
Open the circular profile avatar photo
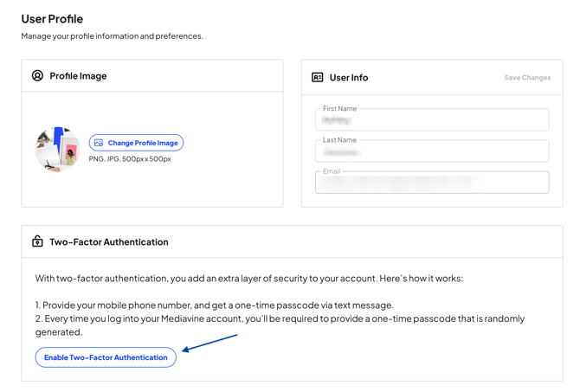(x=57, y=149)
